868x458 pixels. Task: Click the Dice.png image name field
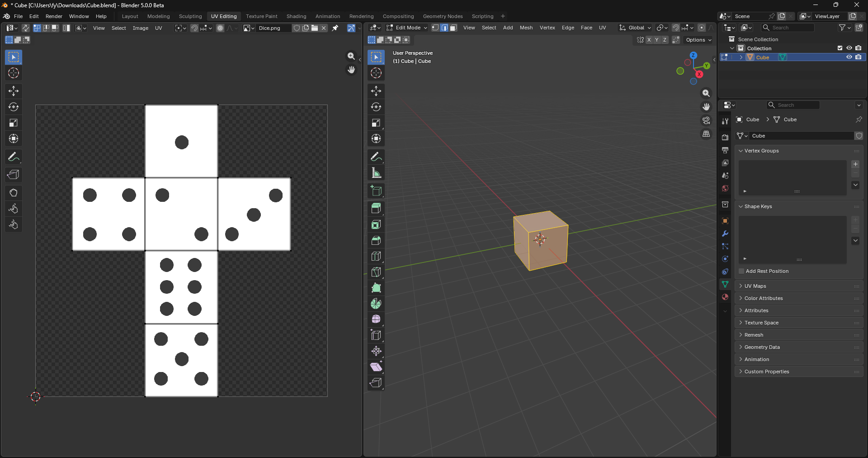pos(273,28)
